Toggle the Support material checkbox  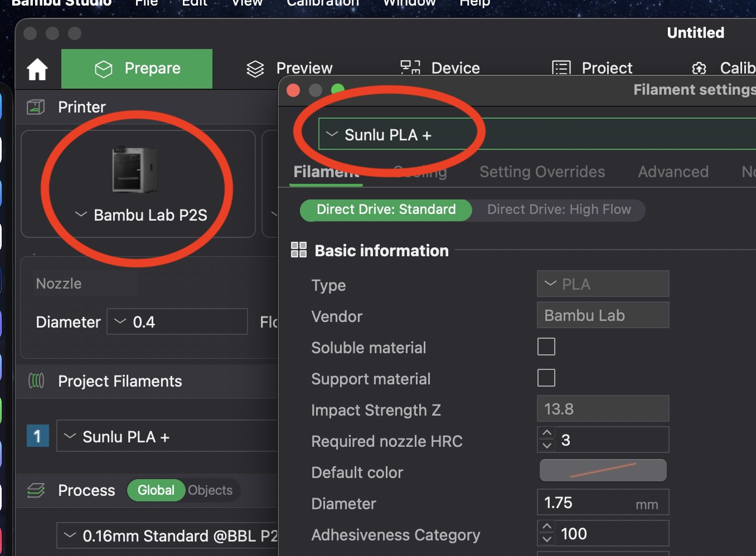pyautogui.click(x=546, y=378)
